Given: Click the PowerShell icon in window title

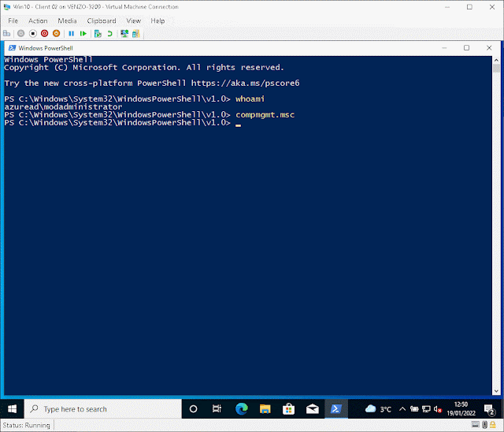Looking at the screenshot, I should (x=13, y=48).
